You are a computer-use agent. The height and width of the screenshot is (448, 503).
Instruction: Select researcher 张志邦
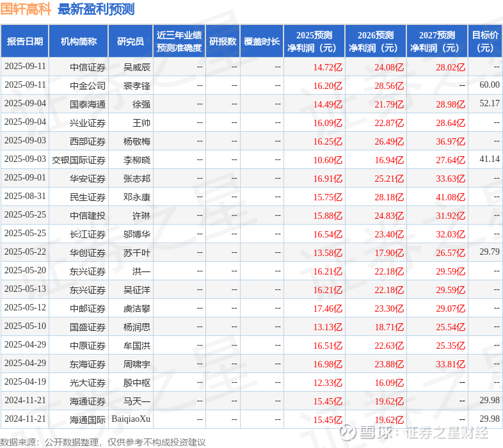pyautogui.click(x=137, y=179)
